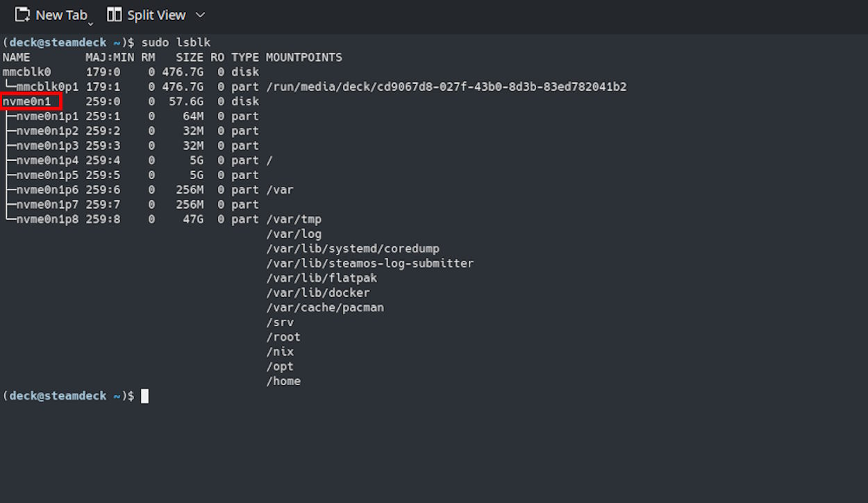Click the New Tab icon
The width and height of the screenshot is (868, 503).
point(22,15)
